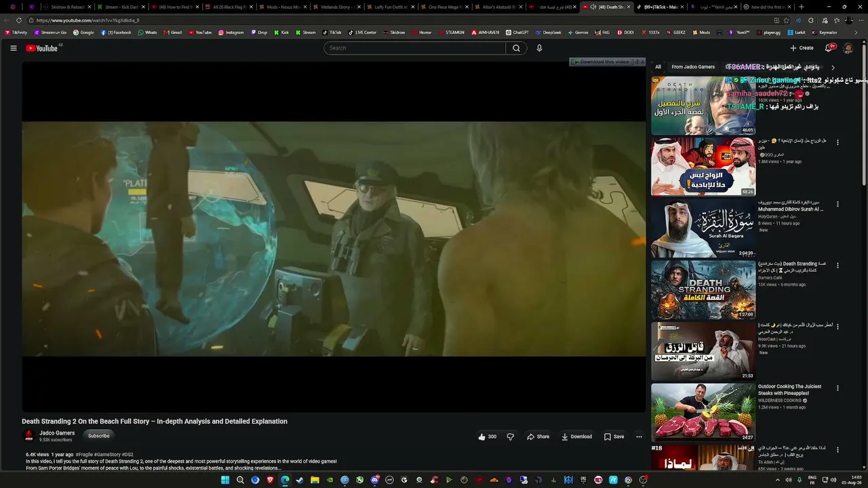Viewport: 868px width, 488px height.
Task: Focus the YouTube search field
Action: (414, 48)
